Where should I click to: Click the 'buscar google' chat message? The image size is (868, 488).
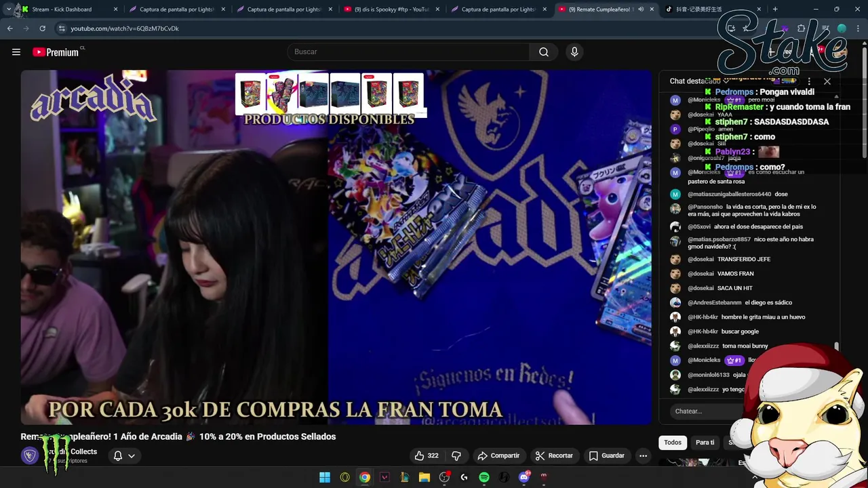(741, 331)
